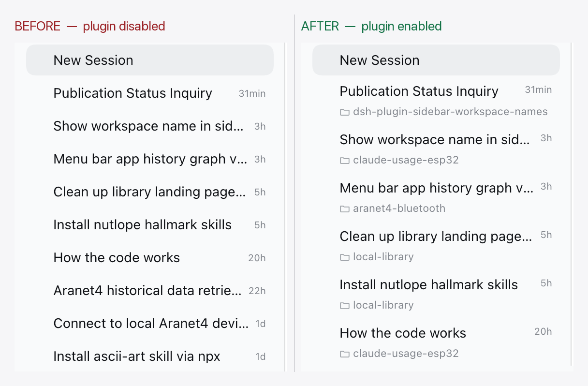The image size is (588, 386).
Task: Open Install nutlope hallmark skills in AFTER panel
Action: 436,294
